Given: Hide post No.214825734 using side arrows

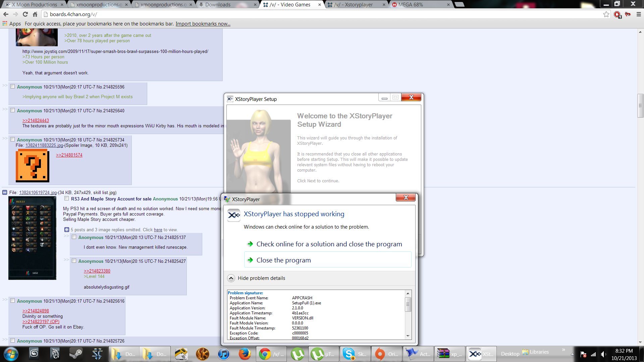Looking at the screenshot, I should (5, 138).
